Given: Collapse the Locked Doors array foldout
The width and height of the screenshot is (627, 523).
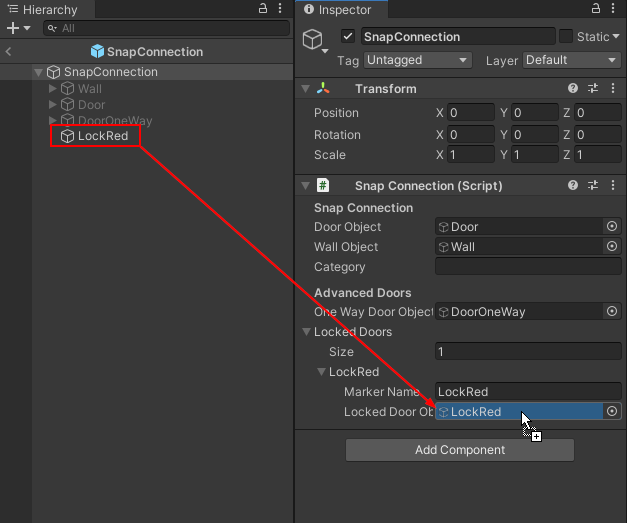Looking at the screenshot, I should [x=307, y=332].
